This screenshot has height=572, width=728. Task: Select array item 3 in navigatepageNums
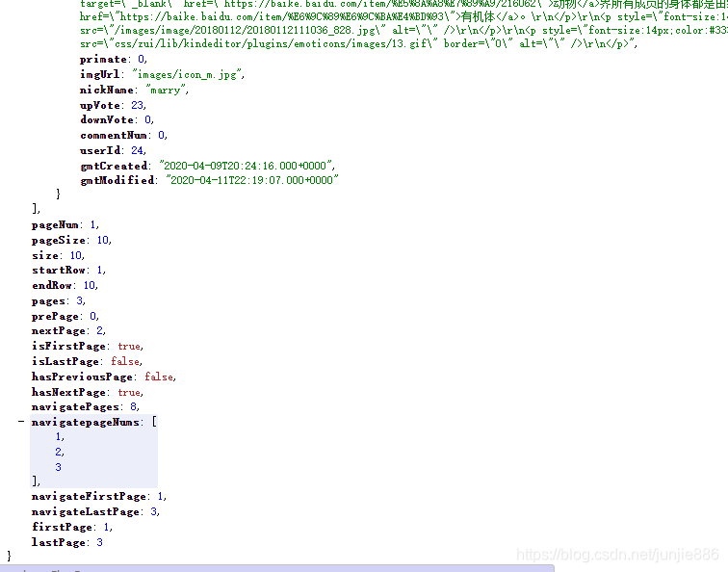(58, 467)
